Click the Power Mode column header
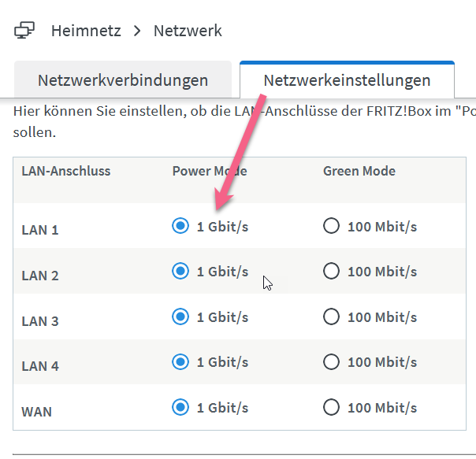 210,171
